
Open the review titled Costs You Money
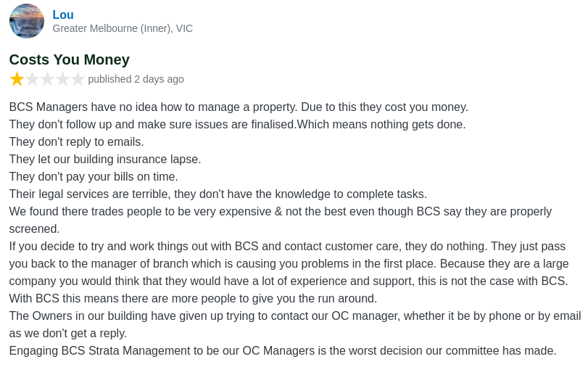(x=70, y=59)
